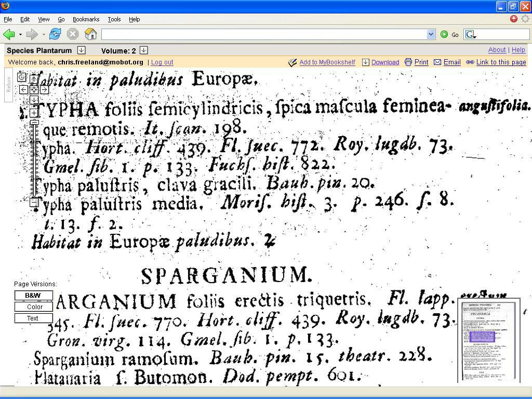Click the zoom slider handle
This screenshot has height=399, width=532.
(34, 123)
